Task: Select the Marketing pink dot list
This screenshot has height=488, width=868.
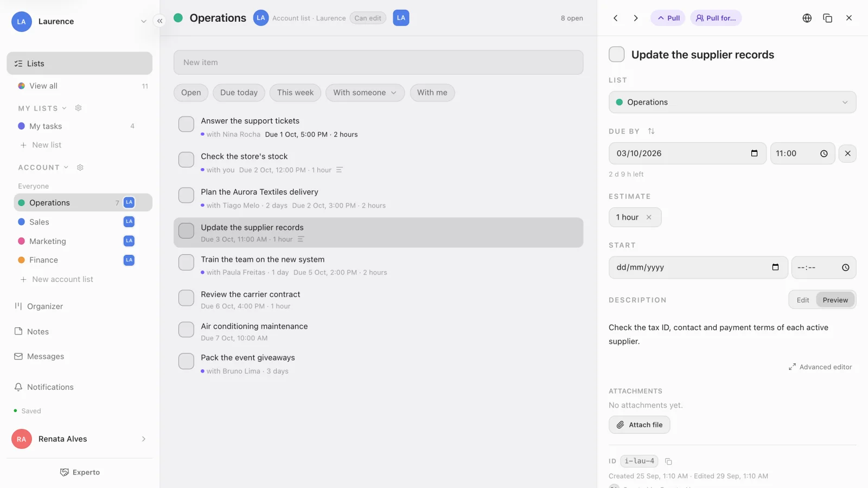Action: click(22, 241)
